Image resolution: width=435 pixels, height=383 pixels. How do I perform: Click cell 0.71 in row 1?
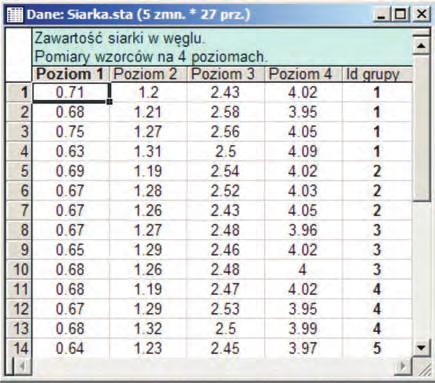pos(71,92)
